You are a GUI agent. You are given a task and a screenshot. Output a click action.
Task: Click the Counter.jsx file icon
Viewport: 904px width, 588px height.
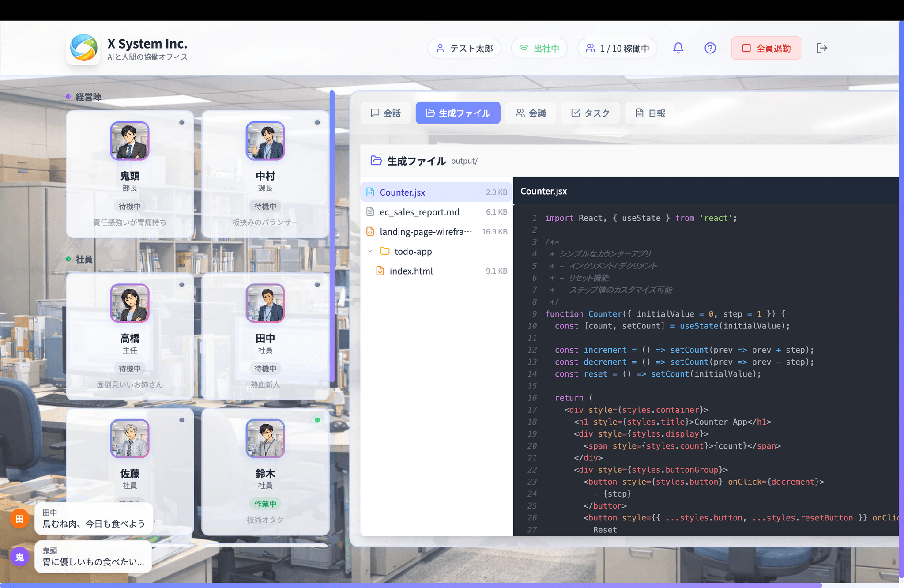(x=370, y=192)
